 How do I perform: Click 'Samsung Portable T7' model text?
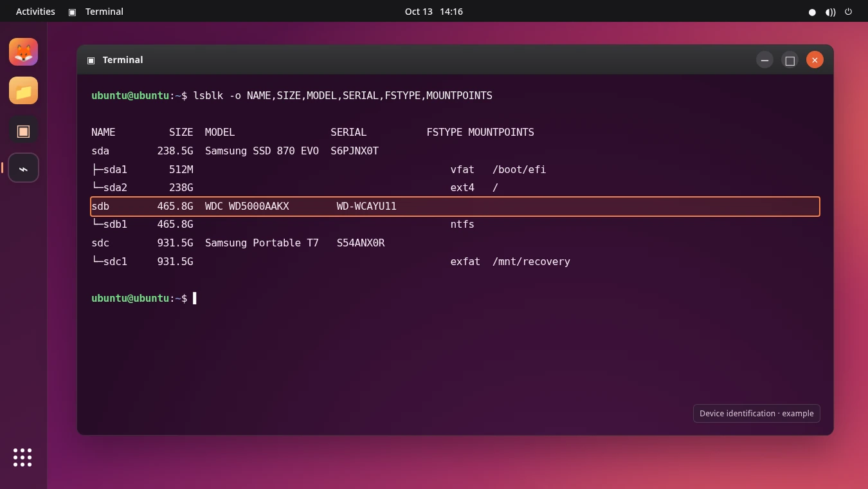pos(262,243)
